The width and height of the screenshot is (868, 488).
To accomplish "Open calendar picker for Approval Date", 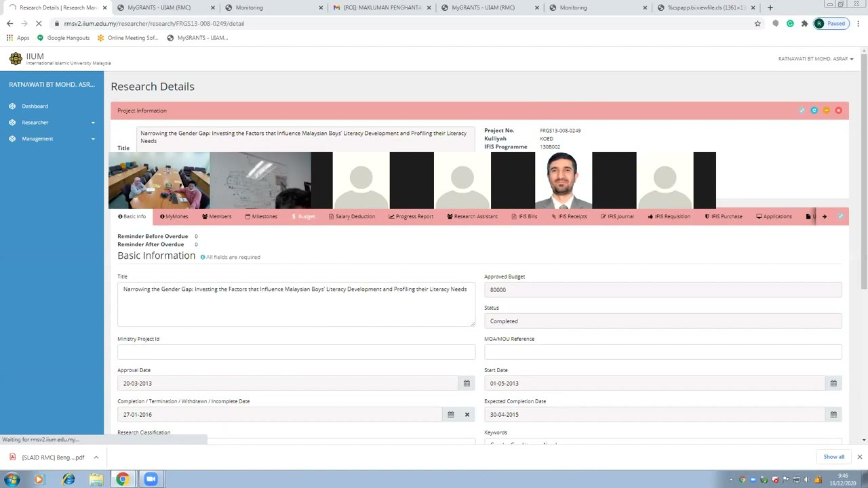I will (467, 384).
